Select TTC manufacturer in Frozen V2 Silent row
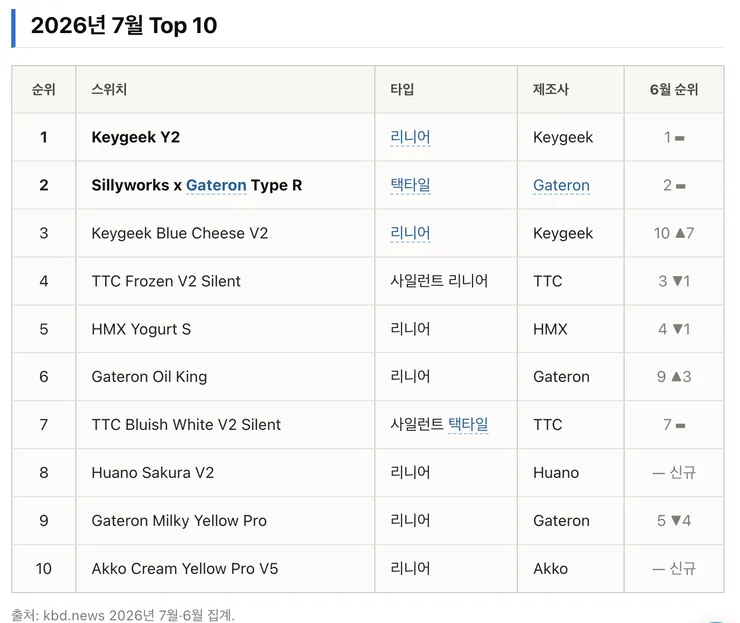Screen dimensions: 740x623 click(547, 281)
